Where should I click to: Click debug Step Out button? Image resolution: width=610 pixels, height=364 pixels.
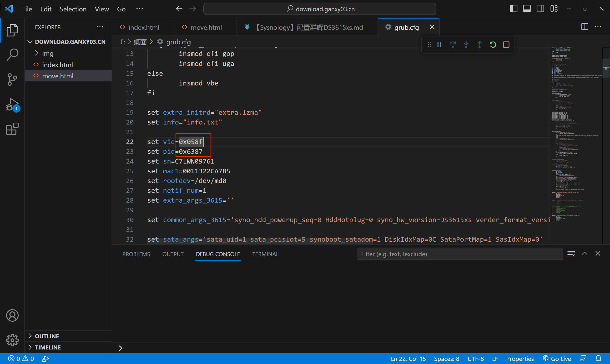[x=479, y=45]
